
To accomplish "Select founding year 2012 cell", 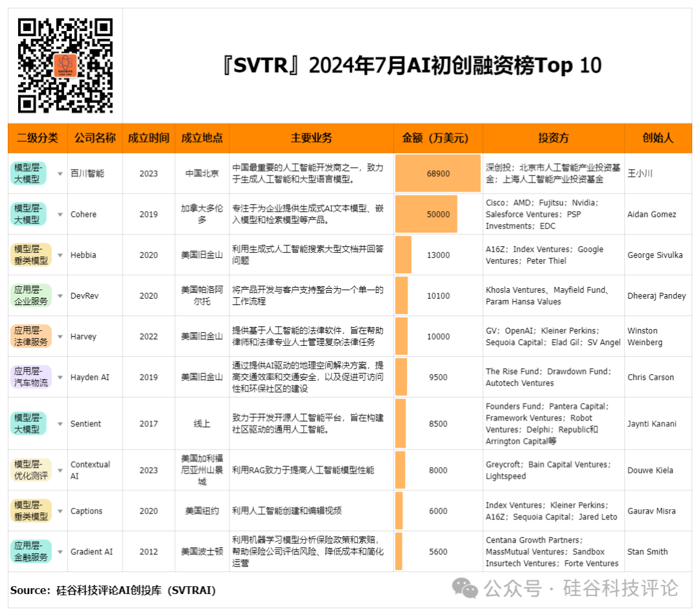I will pyautogui.click(x=148, y=552).
